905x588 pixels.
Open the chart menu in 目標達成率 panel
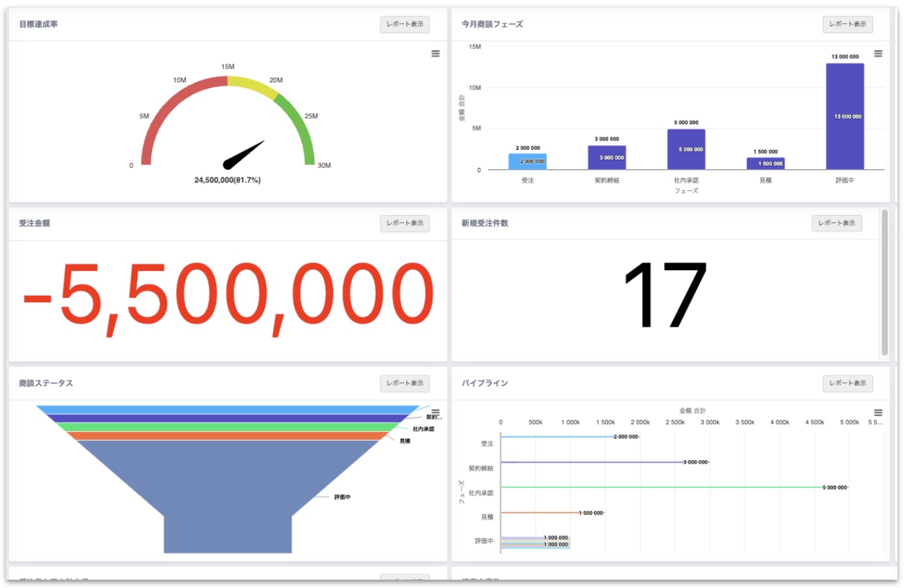pos(435,54)
